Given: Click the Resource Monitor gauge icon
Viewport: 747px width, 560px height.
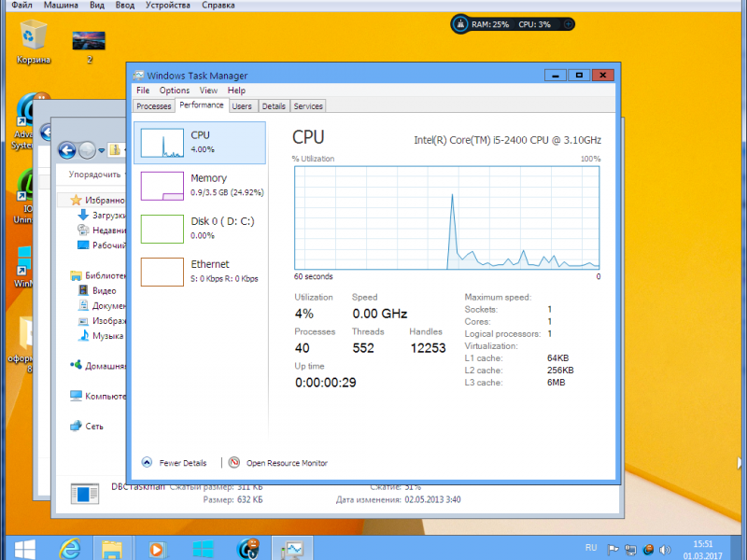Looking at the screenshot, I should pyautogui.click(x=234, y=462).
